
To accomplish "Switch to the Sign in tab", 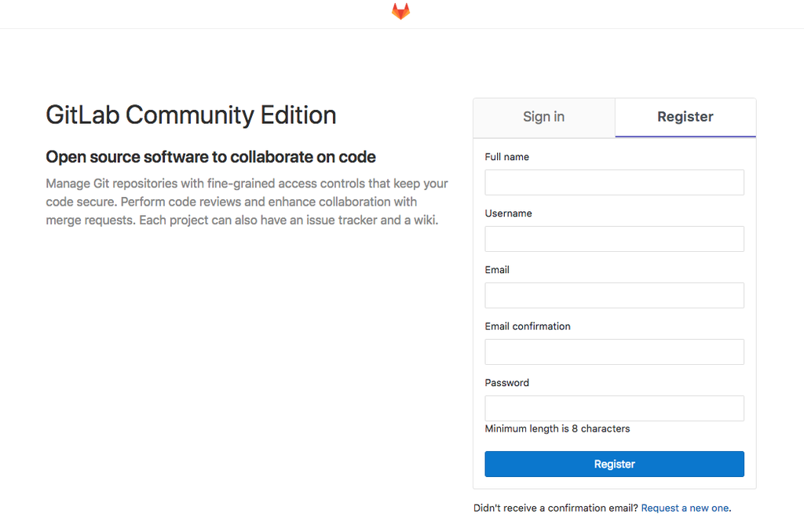I will pyautogui.click(x=543, y=118).
